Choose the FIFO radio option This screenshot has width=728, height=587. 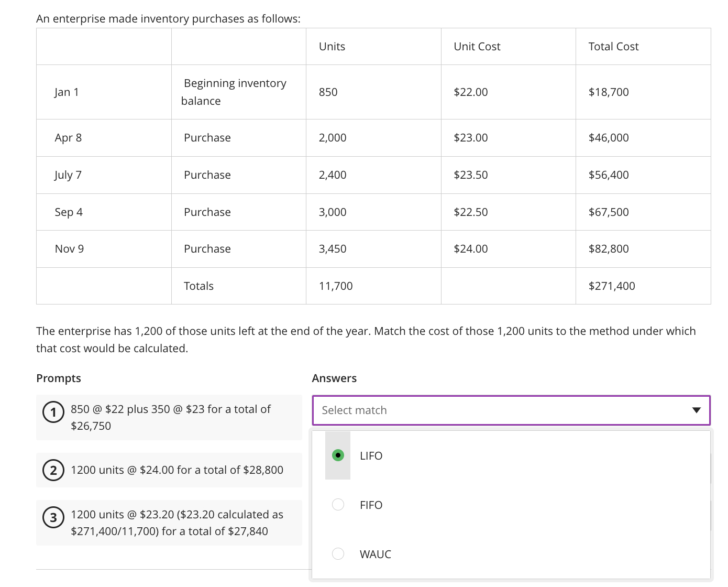click(338, 505)
